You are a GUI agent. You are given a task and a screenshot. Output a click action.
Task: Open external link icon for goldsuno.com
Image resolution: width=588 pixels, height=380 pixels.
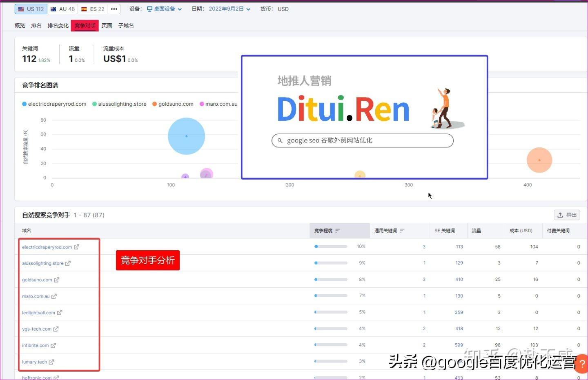click(56, 280)
